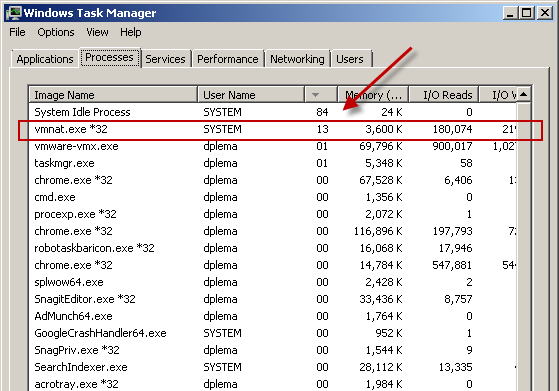Open the Help menu

click(x=130, y=32)
